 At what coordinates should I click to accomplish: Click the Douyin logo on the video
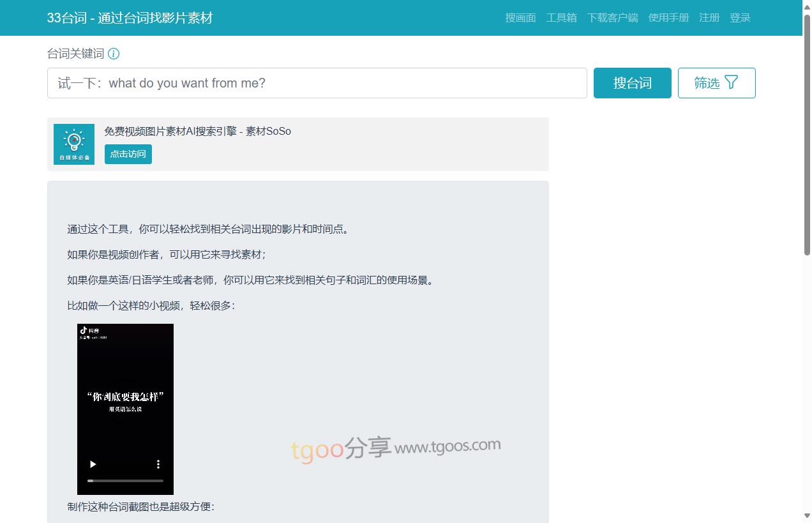click(x=83, y=330)
